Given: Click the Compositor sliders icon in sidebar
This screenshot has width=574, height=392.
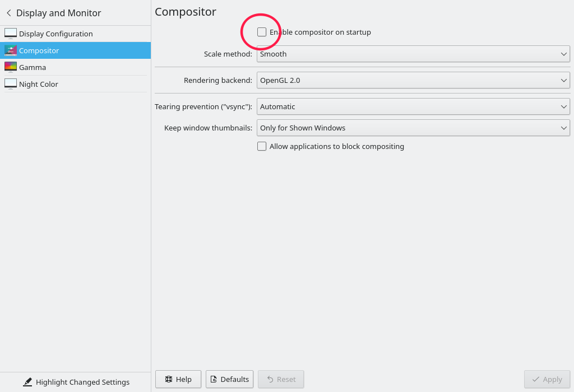Looking at the screenshot, I should (11, 50).
